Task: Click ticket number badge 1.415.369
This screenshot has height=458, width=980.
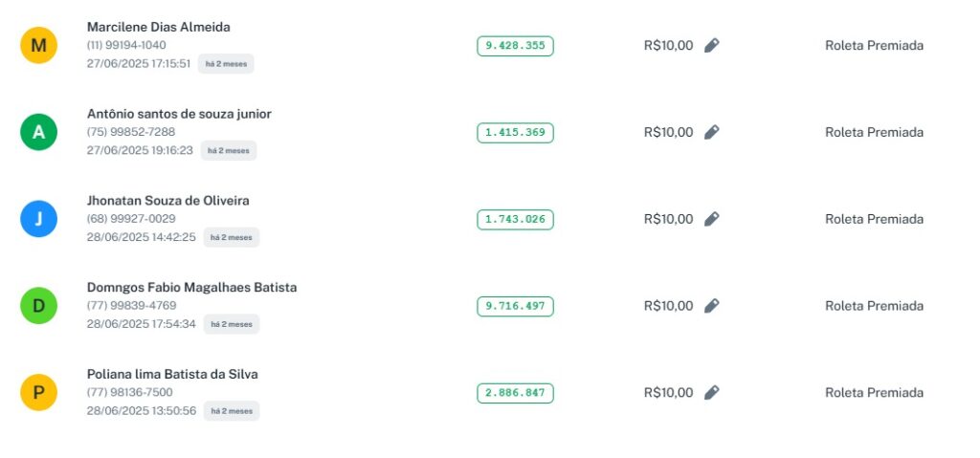Action: pos(515,133)
